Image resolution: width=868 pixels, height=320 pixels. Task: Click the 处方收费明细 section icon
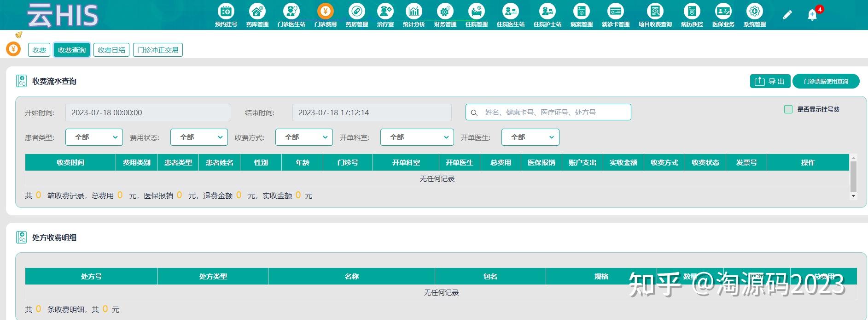click(21, 237)
